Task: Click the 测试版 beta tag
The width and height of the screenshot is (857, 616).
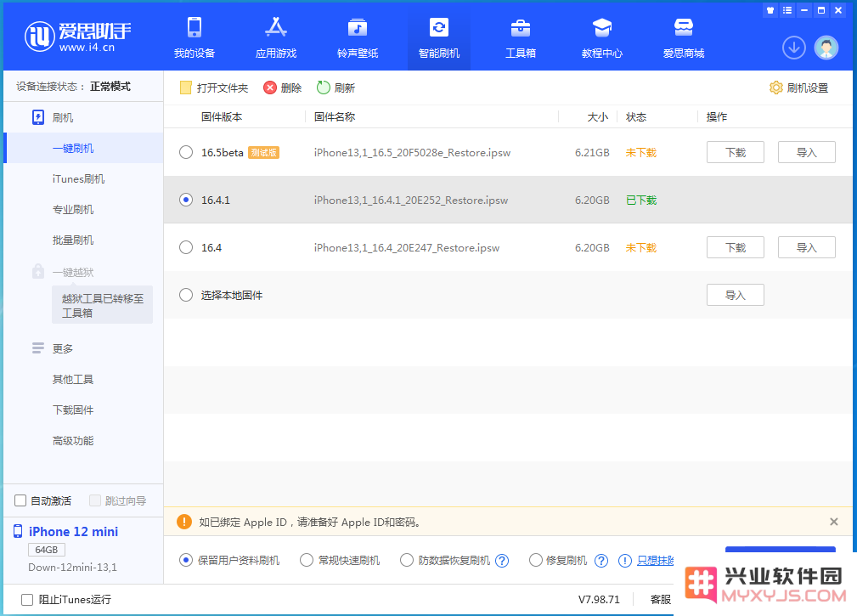Action: (264, 152)
